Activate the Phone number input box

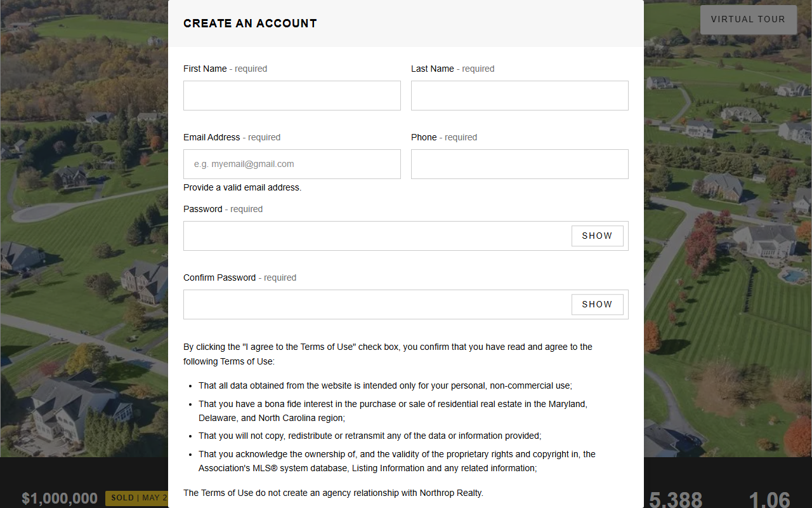pos(520,164)
